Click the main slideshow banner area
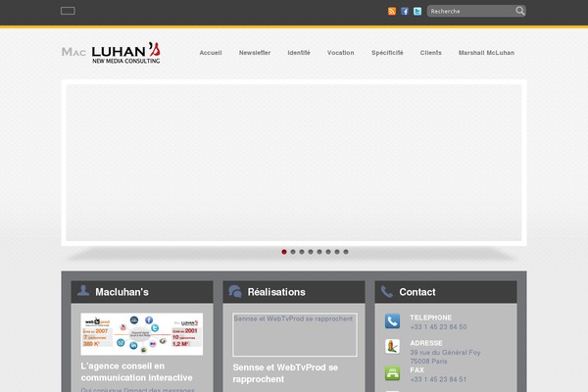 (294, 163)
